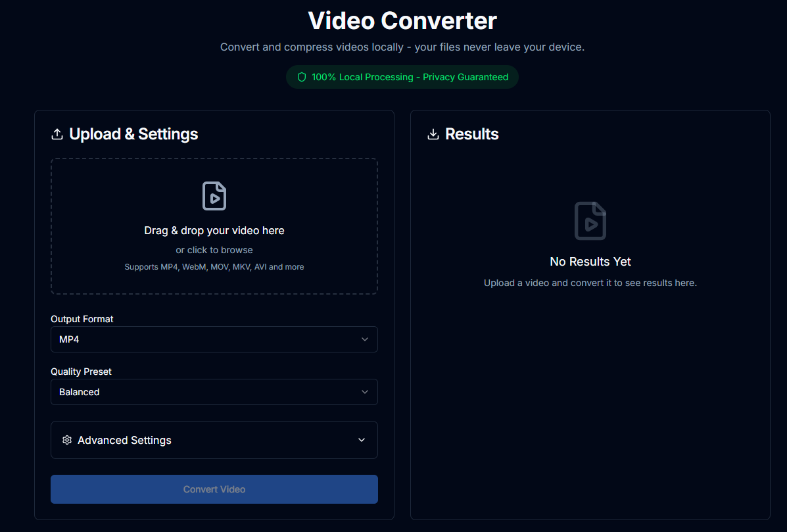
Task: Open the Quality Preset dropdown
Action: 214,392
